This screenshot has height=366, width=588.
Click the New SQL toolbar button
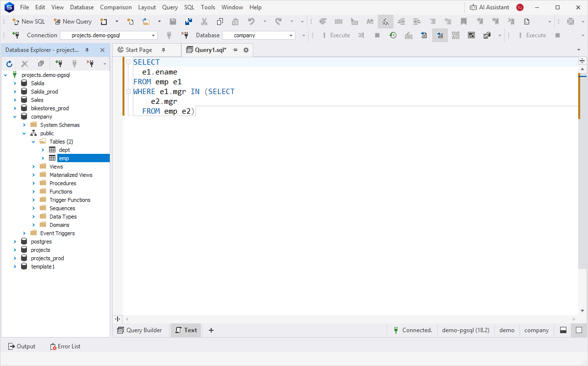point(28,22)
